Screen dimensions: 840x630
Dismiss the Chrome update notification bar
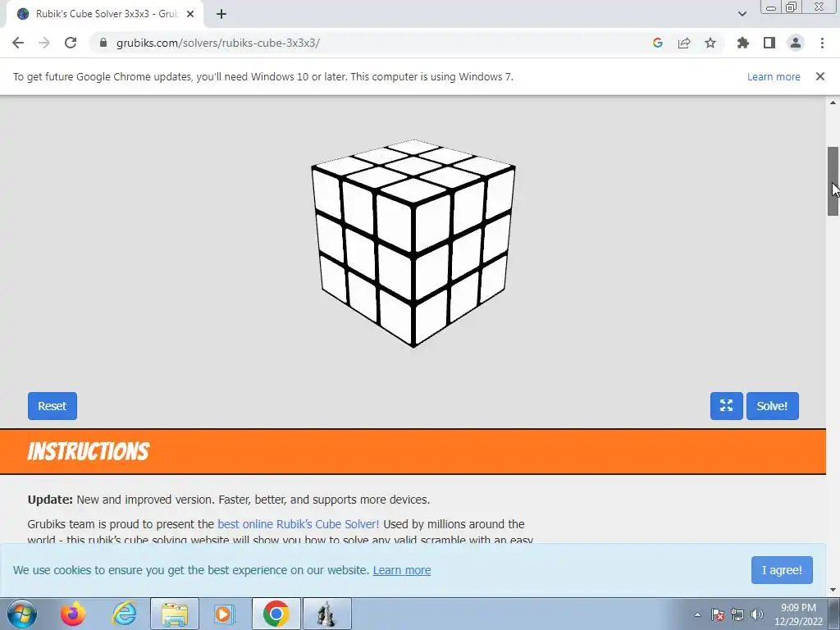[820, 76]
